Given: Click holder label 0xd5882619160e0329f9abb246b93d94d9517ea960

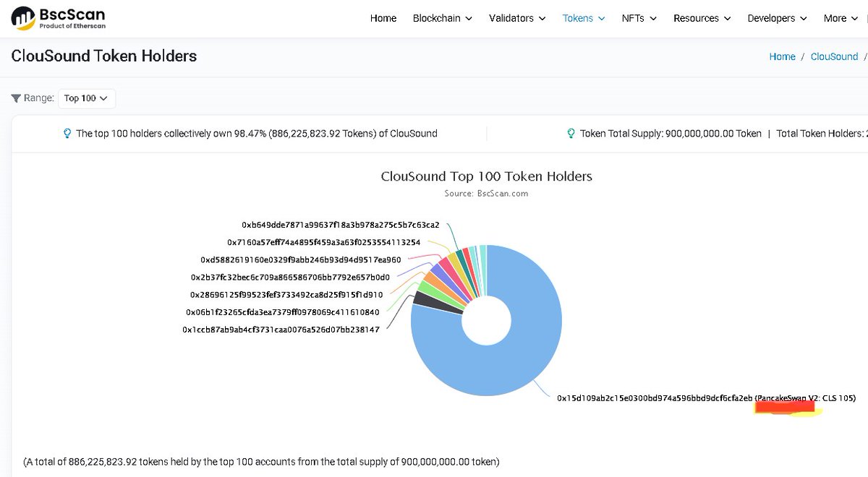Looking at the screenshot, I should (x=300, y=259).
